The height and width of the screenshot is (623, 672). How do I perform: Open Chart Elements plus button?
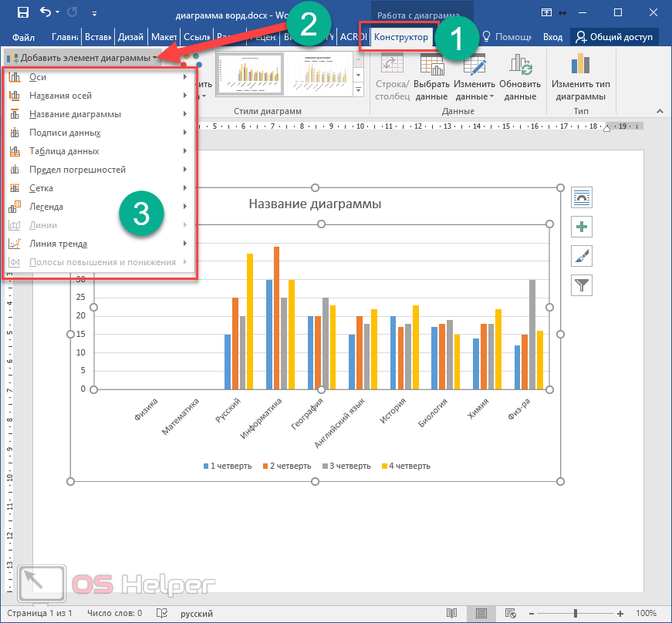582,227
